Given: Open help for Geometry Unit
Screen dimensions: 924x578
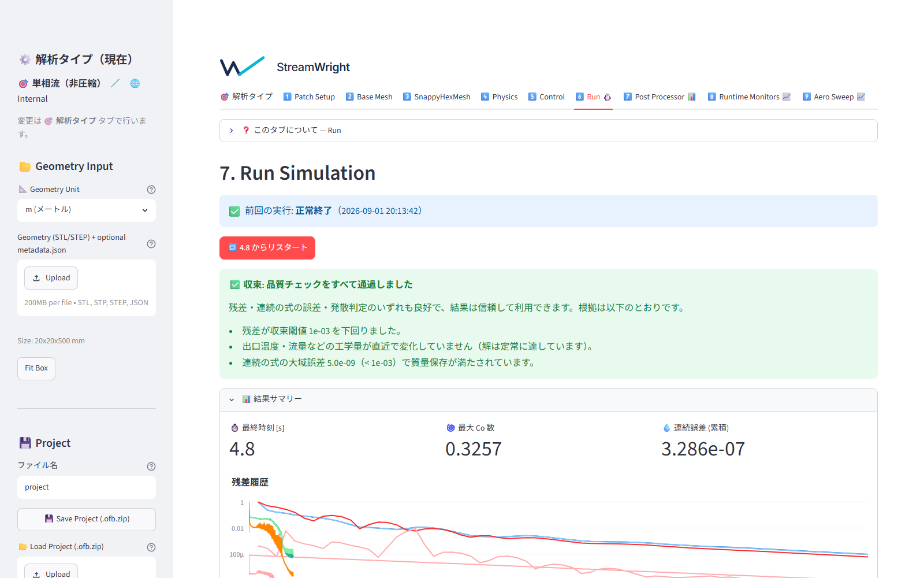Looking at the screenshot, I should click(x=151, y=190).
